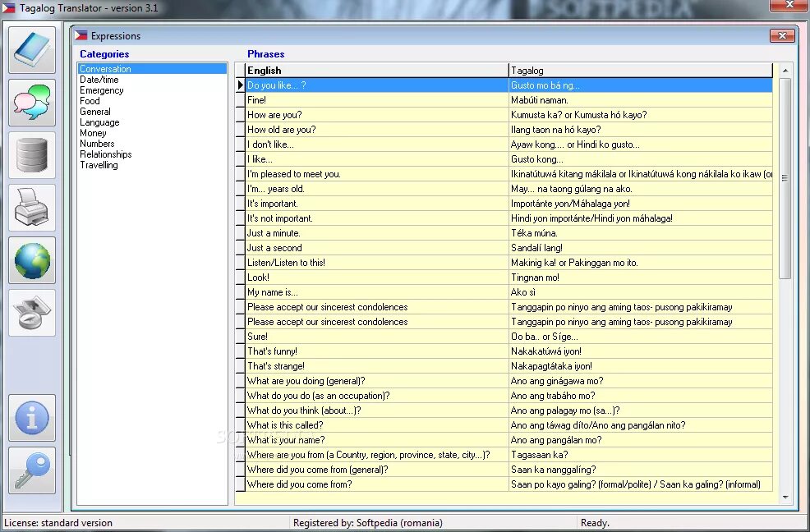Sort by the English column header
The width and height of the screenshot is (810, 532).
[x=376, y=71]
